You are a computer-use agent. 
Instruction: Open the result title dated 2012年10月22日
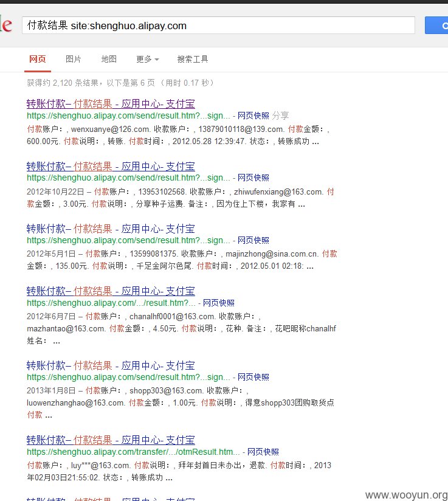click(111, 166)
